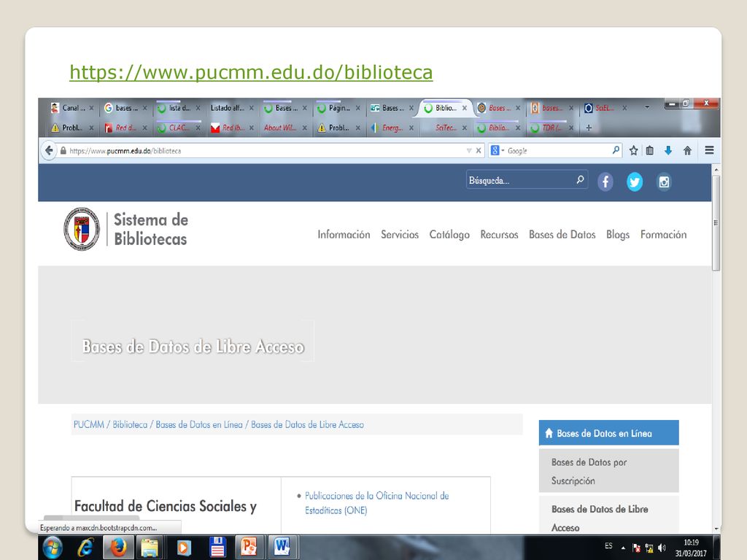
Task: Open the media player taskbar icon
Action: 183,548
